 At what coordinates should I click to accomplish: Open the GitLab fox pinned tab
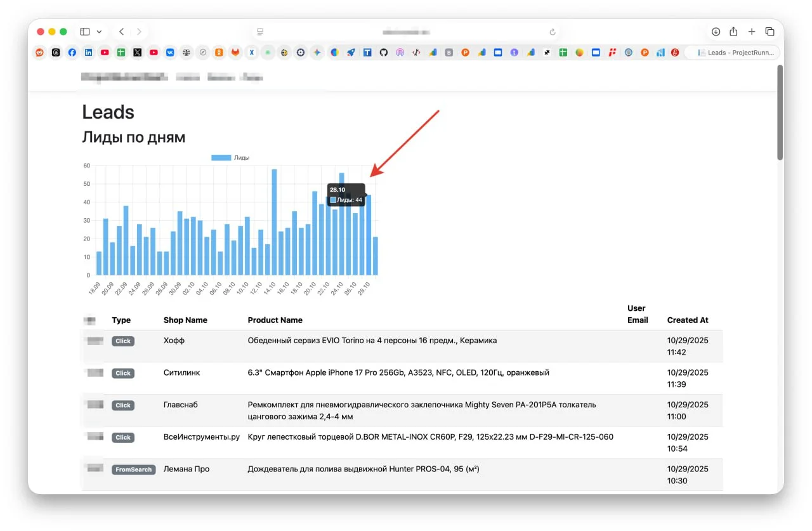pyautogui.click(x=235, y=53)
